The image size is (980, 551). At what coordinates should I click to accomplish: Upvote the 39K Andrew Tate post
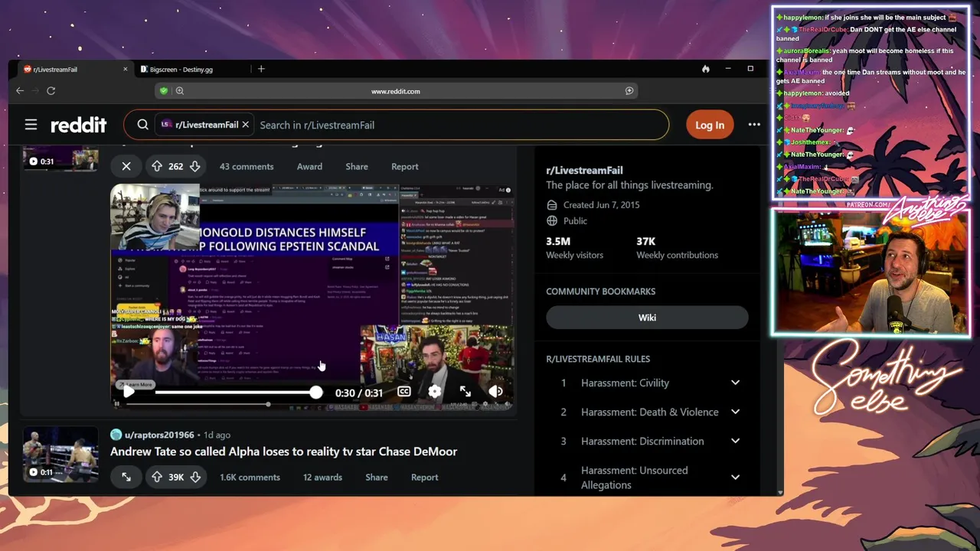point(157,477)
